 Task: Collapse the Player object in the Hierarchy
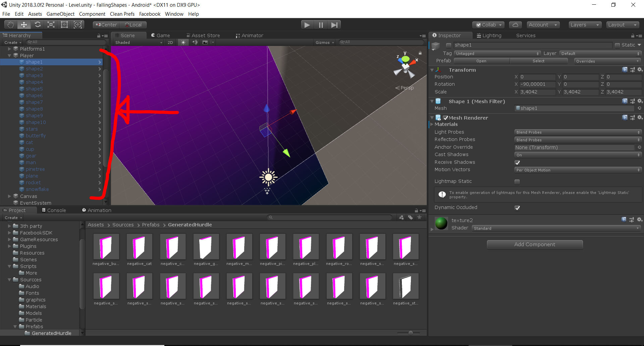[x=9, y=55]
